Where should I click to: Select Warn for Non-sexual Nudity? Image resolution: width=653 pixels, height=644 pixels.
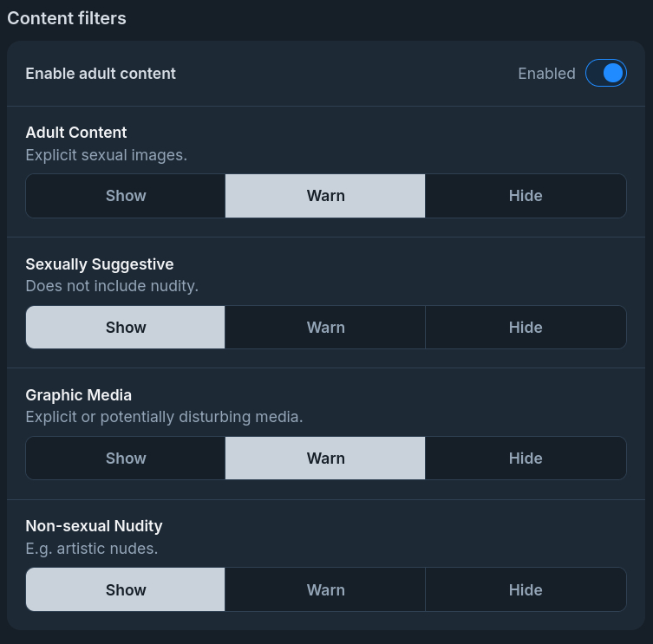click(x=325, y=590)
